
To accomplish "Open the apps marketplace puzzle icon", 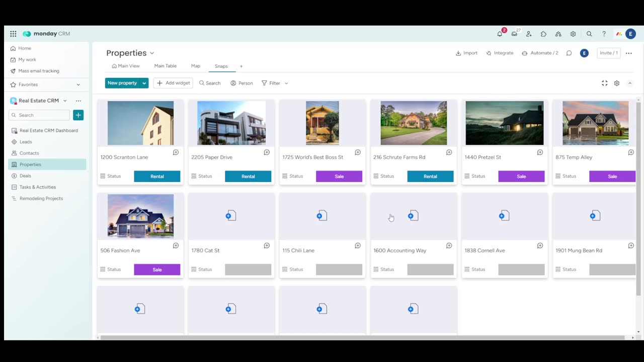I will tap(543, 34).
